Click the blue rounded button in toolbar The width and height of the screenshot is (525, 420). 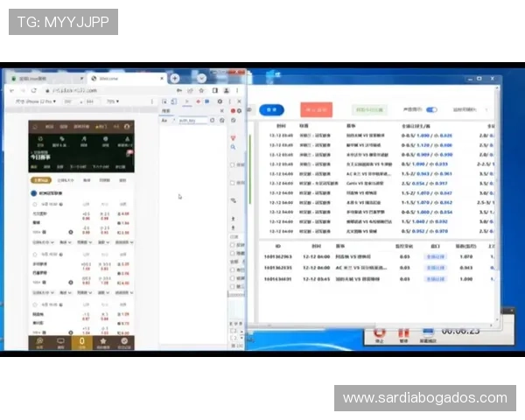click(x=271, y=109)
